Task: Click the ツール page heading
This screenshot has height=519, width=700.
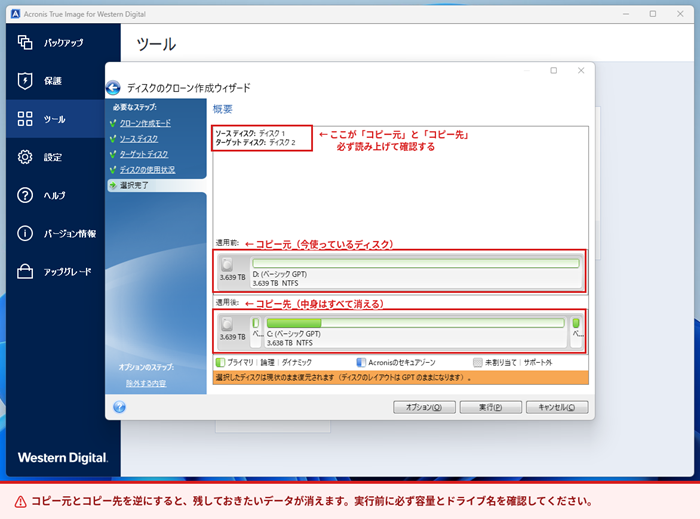Action: point(156,44)
